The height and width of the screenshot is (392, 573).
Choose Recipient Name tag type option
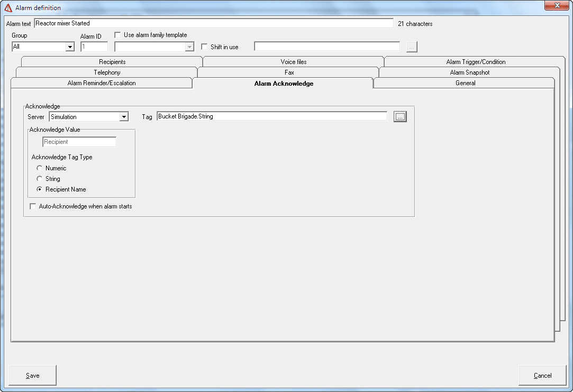click(40, 189)
